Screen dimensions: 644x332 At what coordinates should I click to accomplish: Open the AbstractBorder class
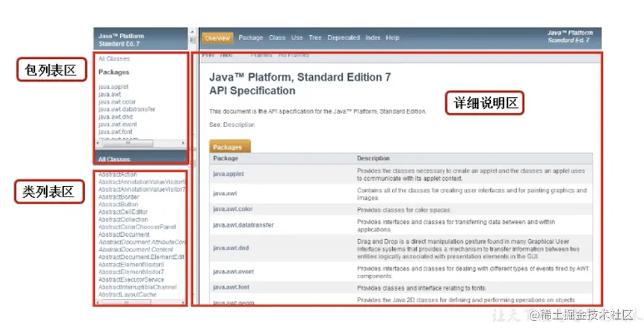(119, 197)
